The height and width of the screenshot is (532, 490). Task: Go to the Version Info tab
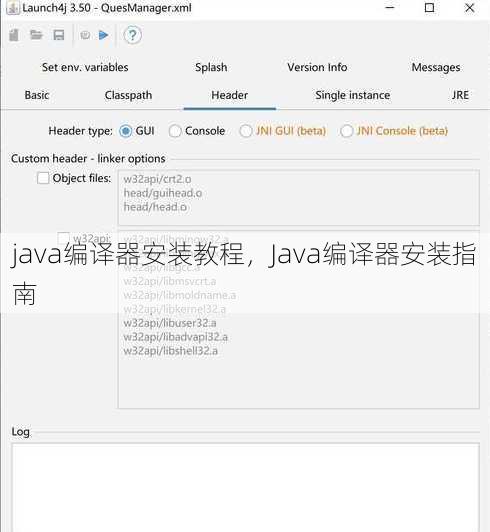[317, 67]
